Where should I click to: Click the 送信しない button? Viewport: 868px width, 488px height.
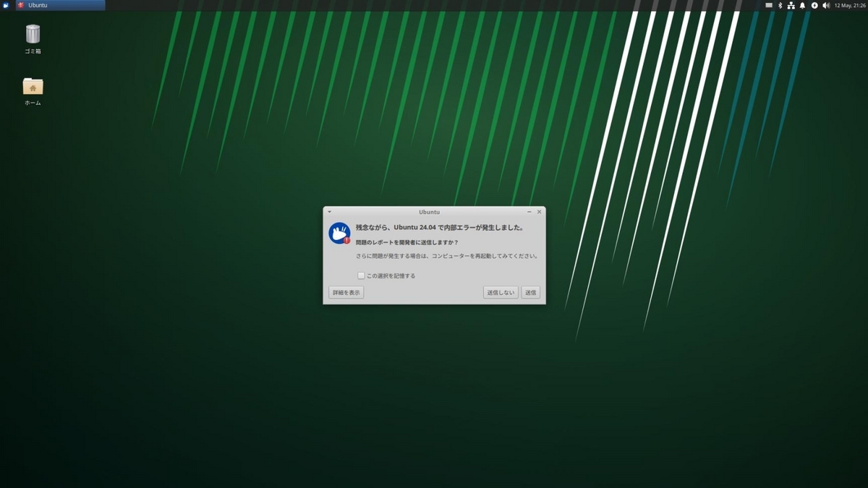pos(501,292)
